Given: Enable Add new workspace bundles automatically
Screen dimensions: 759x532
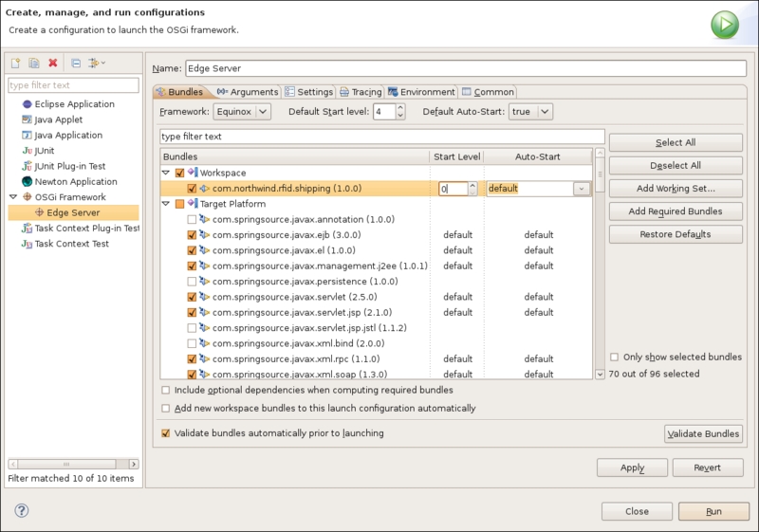Looking at the screenshot, I should pyautogui.click(x=165, y=408).
